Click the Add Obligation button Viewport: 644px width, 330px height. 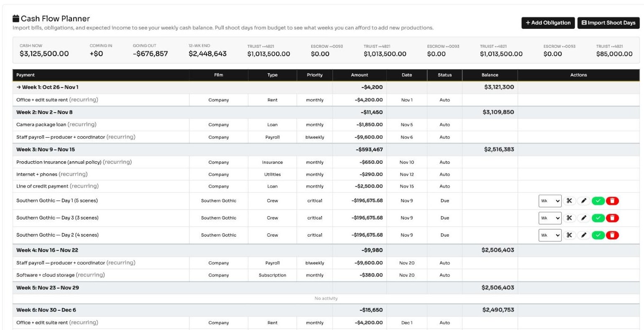pos(548,23)
